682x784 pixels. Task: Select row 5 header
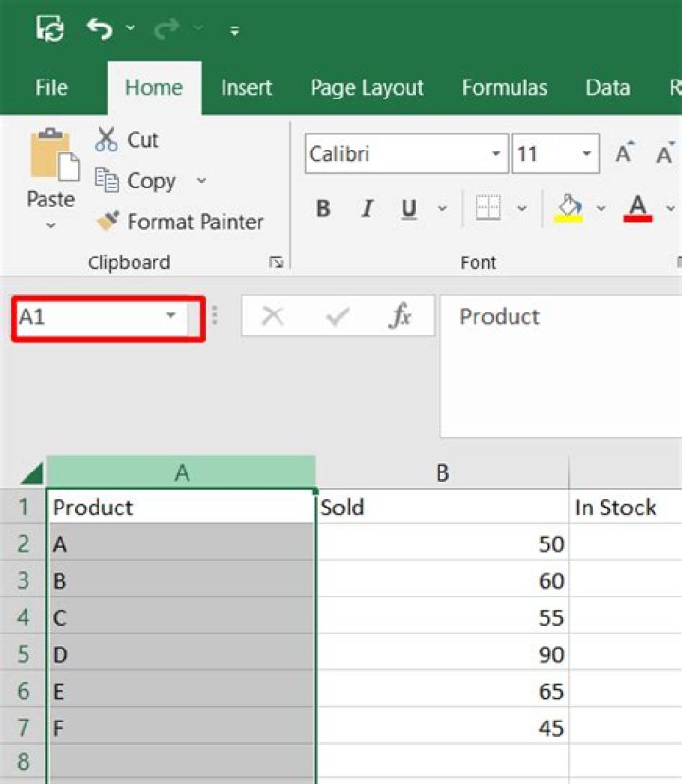[23, 653]
